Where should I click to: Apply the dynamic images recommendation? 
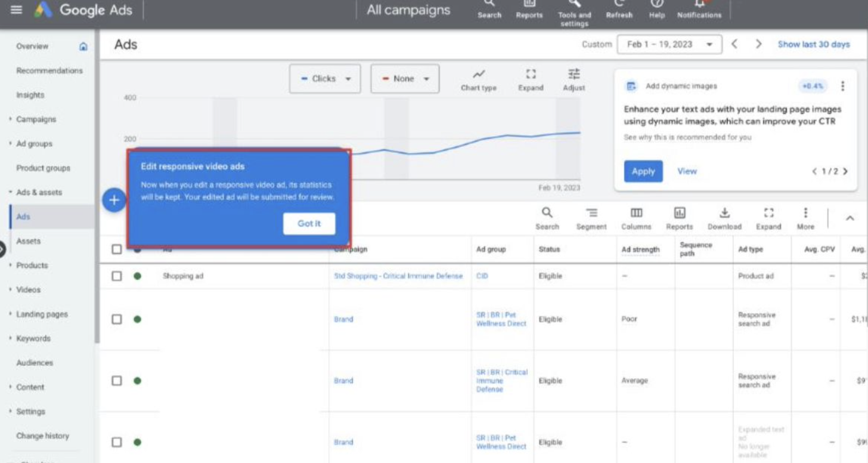pos(643,171)
